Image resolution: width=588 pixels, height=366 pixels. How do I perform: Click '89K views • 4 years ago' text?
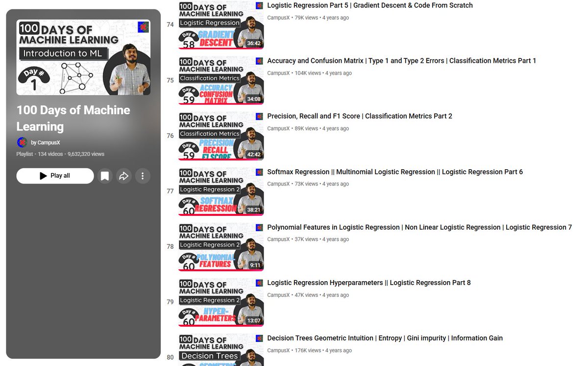[322, 129]
